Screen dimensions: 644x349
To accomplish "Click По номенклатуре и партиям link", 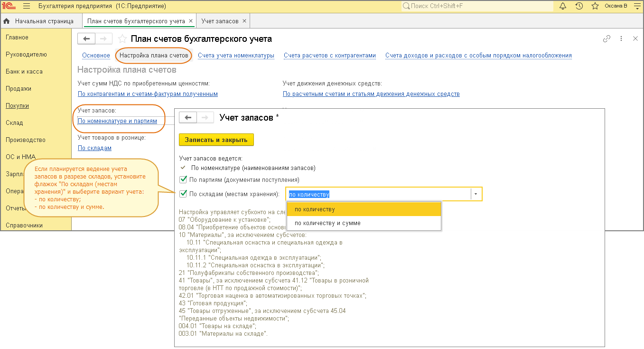I will coord(117,121).
